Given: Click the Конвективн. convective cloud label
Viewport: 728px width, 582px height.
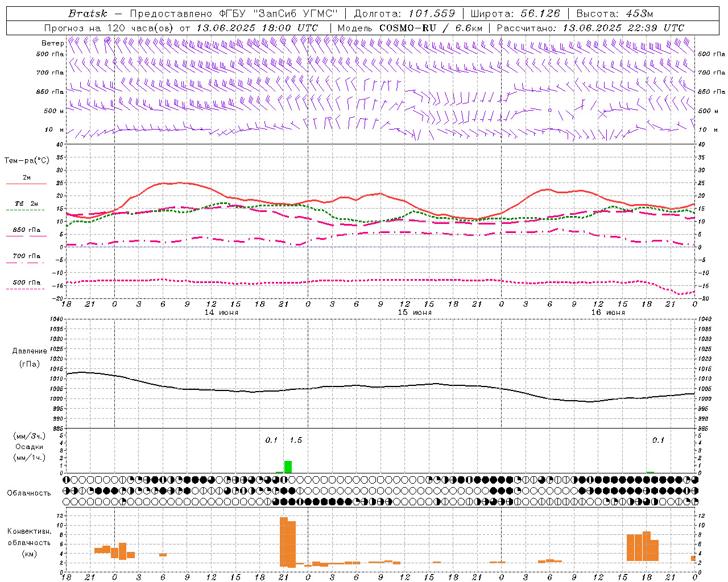Looking at the screenshot, I should (30, 531).
